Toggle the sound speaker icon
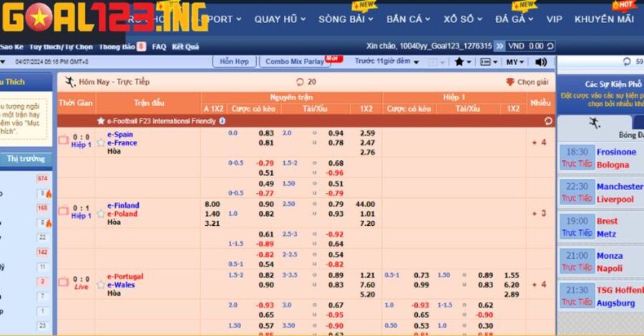Viewport: 644px width, 336px height. (x=541, y=62)
